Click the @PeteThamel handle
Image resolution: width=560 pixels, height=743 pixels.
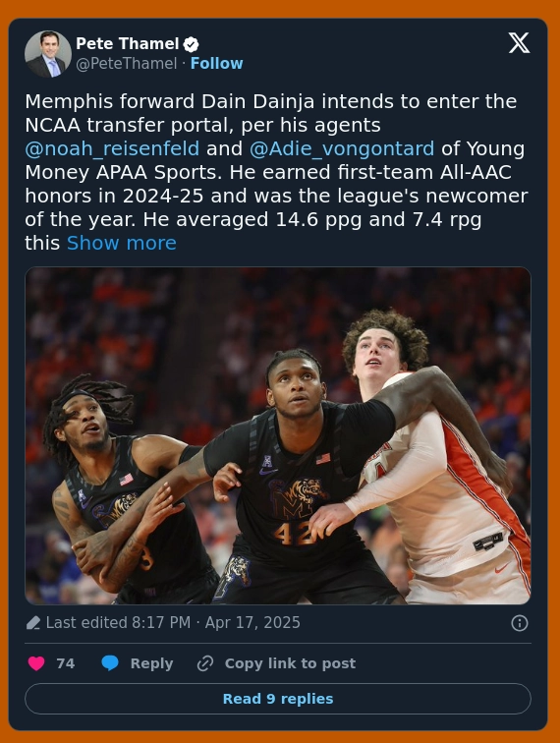coord(126,64)
